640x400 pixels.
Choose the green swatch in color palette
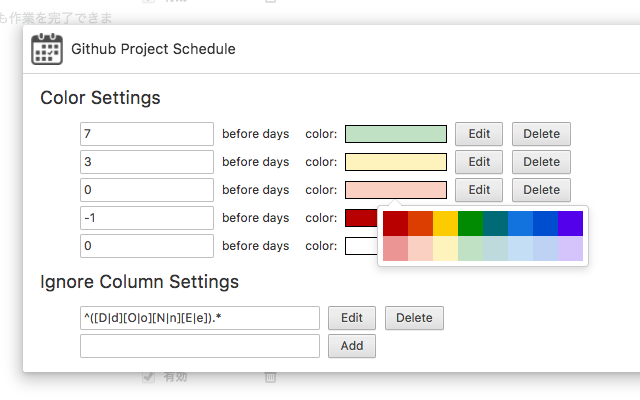pos(470,223)
